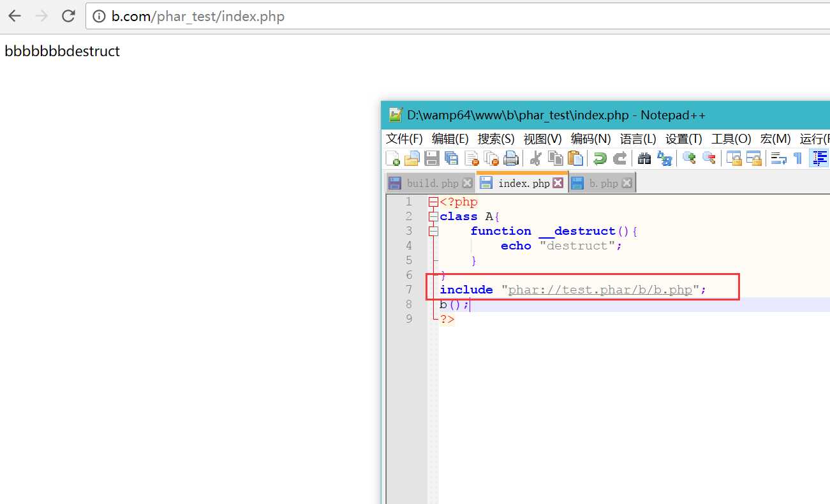Click the 'class A{' code line
This screenshot has height=504, width=830.
pyautogui.click(x=470, y=216)
